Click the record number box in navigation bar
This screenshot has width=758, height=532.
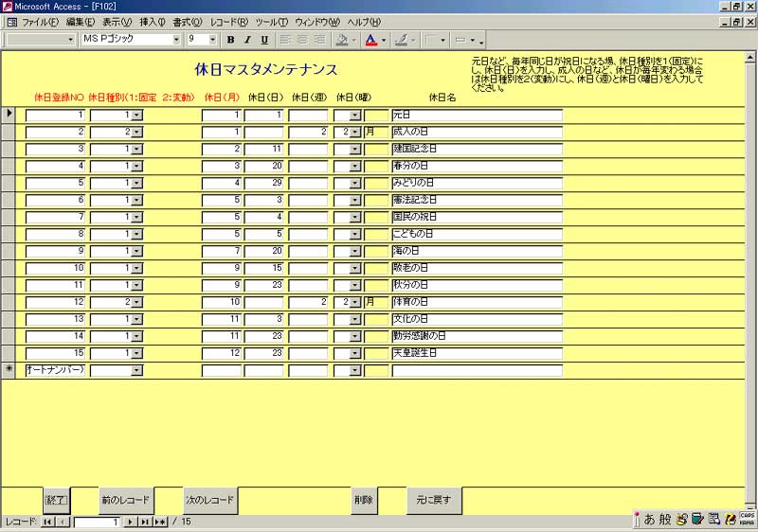[98, 522]
